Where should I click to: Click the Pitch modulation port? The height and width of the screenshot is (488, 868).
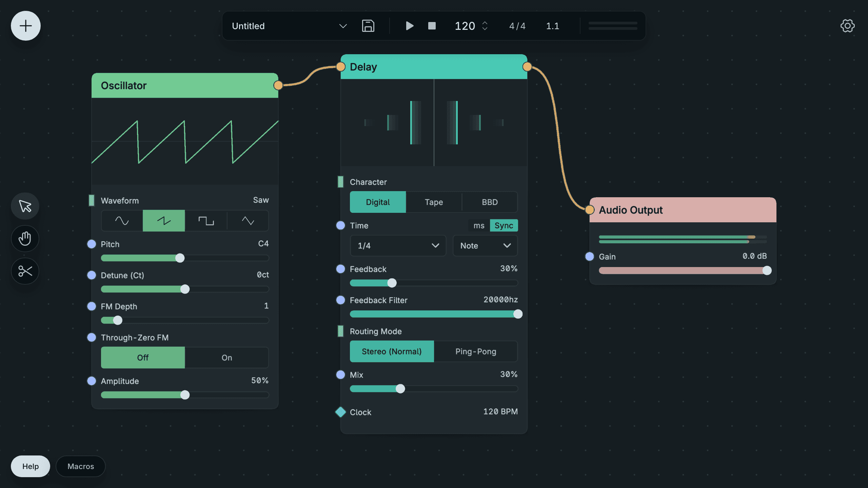92,244
